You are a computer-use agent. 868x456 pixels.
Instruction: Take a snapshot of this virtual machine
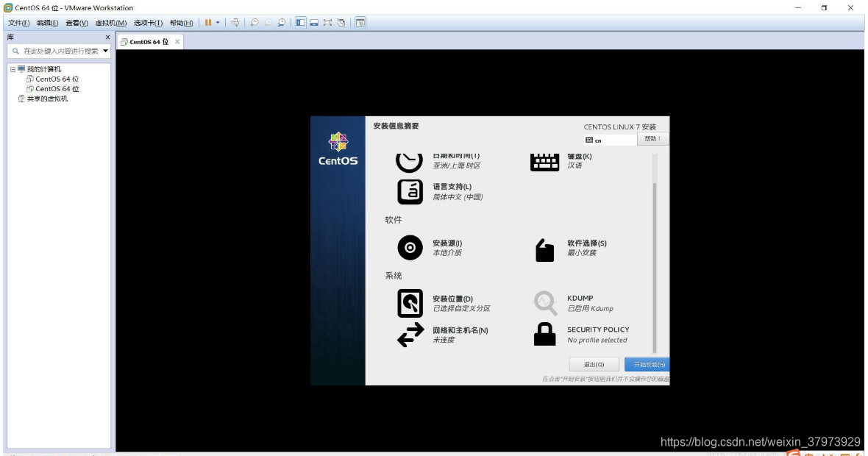click(254, 23)
